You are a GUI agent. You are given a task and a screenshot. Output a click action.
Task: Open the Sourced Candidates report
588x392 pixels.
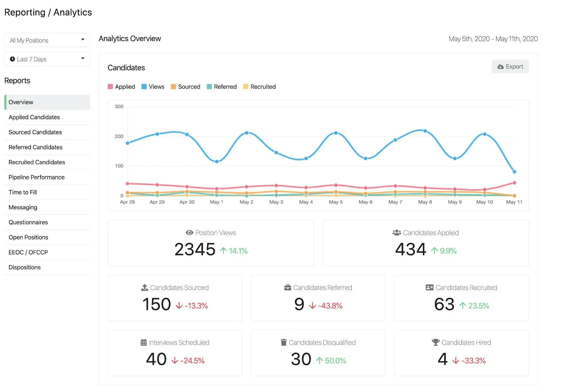point(47,132)
